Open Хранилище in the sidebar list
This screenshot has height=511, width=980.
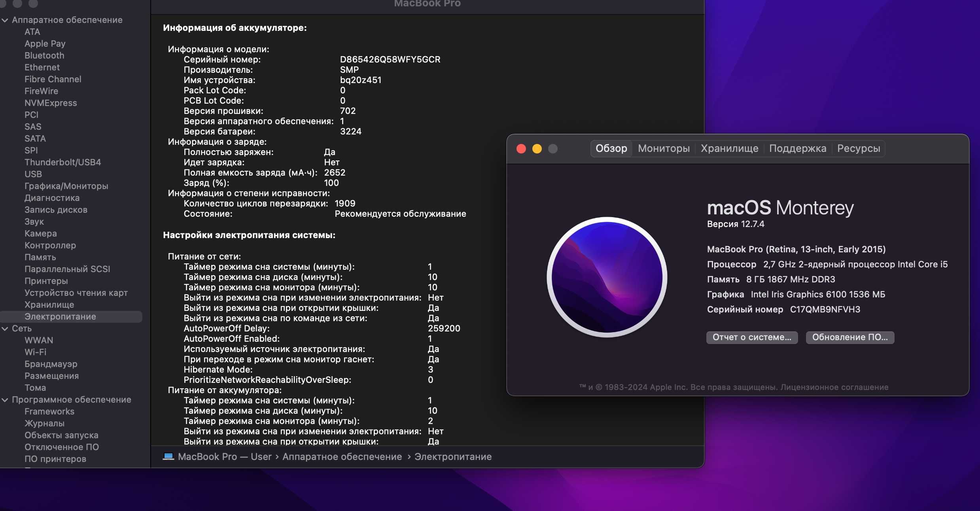(x=49, y=305)
